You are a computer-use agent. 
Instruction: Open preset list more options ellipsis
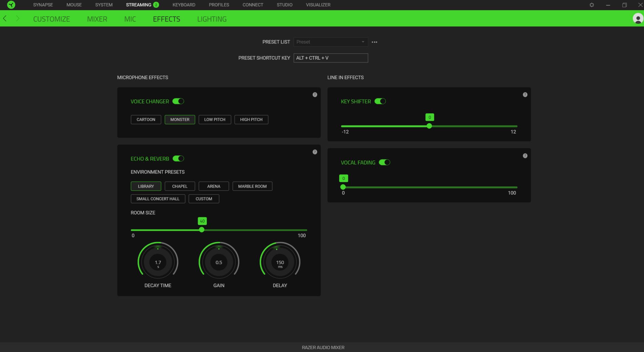pyautogui.click(x=374, y=42)
